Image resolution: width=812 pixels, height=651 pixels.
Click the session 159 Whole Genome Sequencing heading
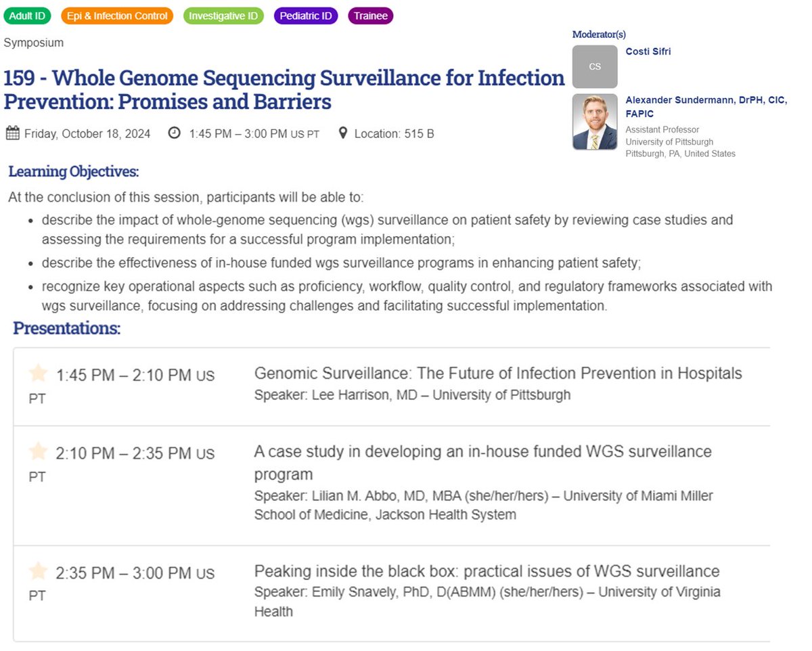point(284,90)
